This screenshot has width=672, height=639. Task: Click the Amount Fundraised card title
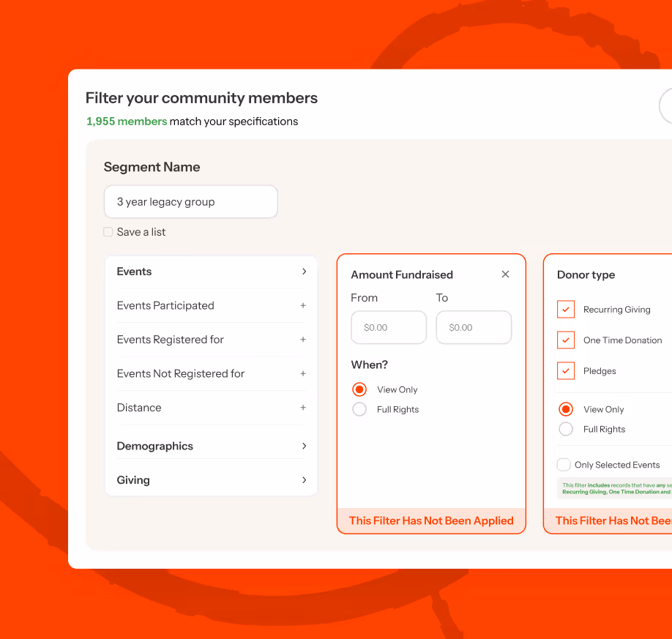(x=402, y=274)
